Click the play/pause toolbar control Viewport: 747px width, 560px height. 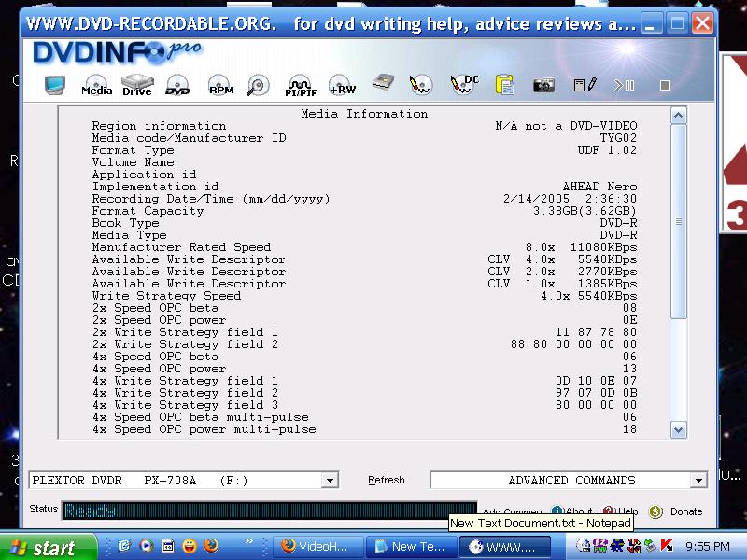point(624,85)
